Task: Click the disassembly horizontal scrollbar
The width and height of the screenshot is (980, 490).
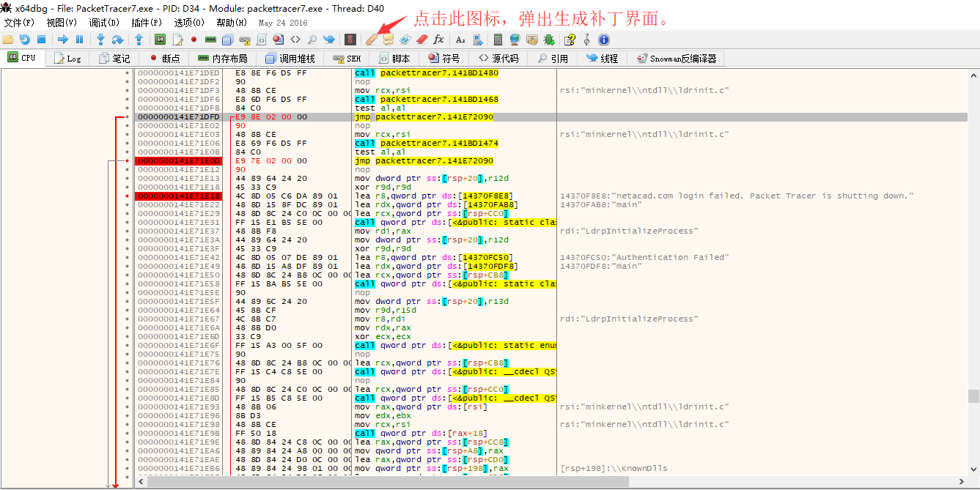Action: (388, 481)
